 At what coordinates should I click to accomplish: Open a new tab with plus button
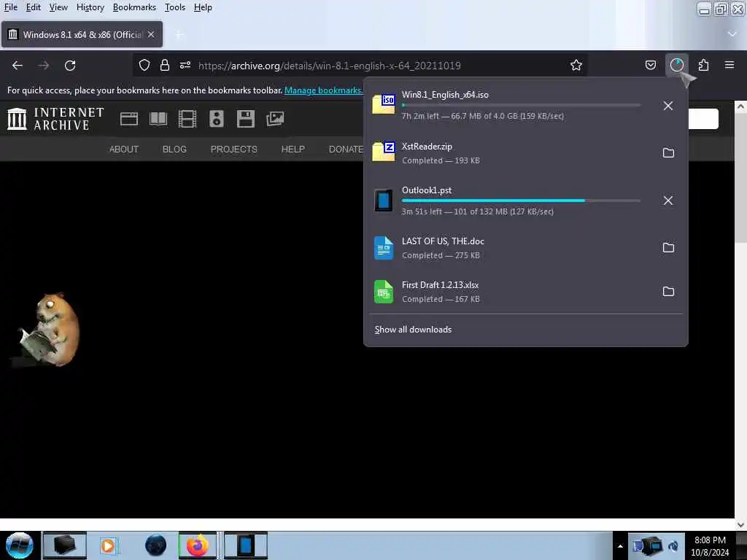point(179,34)
